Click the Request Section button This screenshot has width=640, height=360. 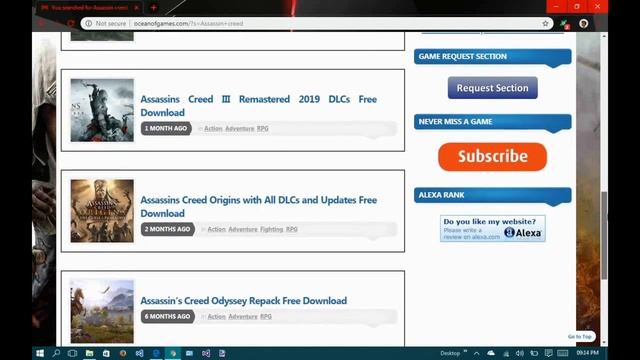click(x=493, y=88)
